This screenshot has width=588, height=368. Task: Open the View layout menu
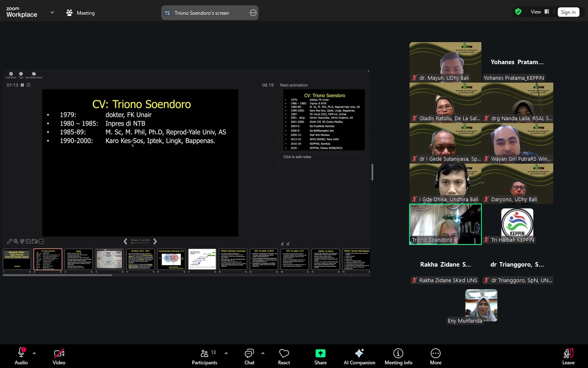pyautogui.click(x=539, y=12)
